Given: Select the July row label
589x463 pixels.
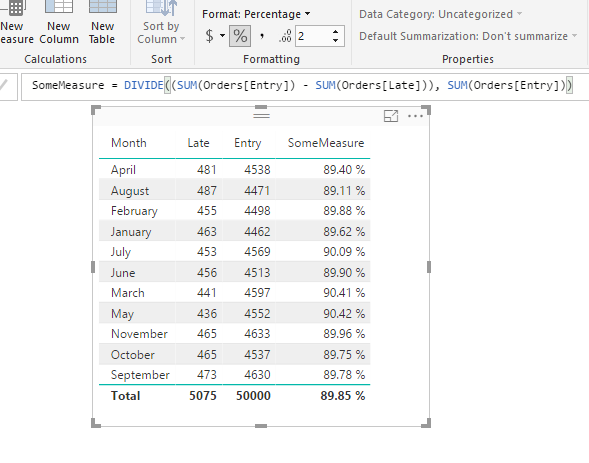Looking at the screenshot, I should (121, 252).
